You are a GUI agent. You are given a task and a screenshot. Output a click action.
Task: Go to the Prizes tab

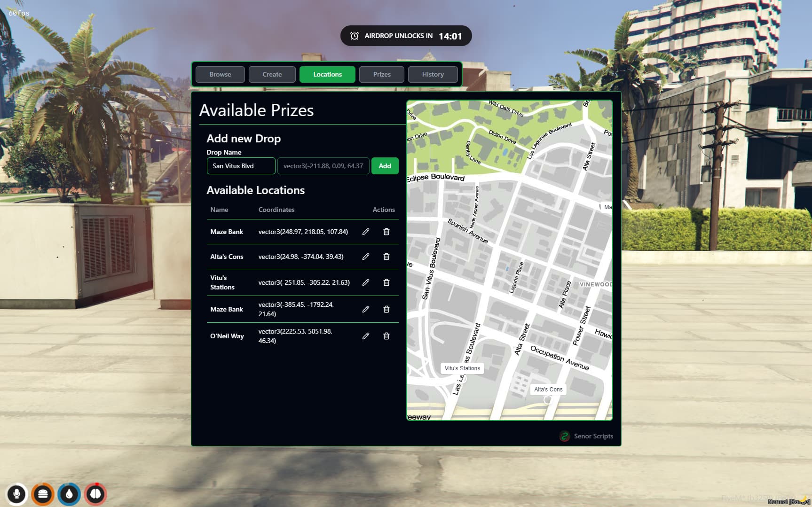(x=382, y=74)
